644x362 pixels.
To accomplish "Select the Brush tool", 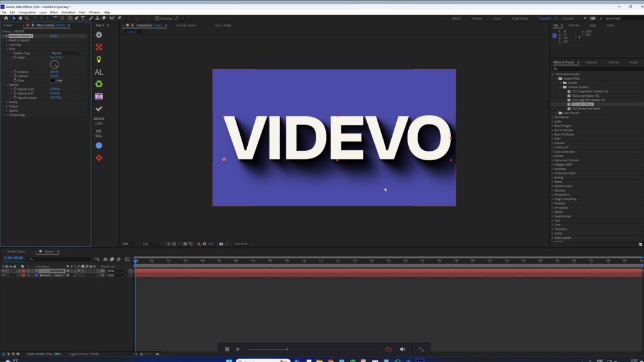I will pos(91,18).
